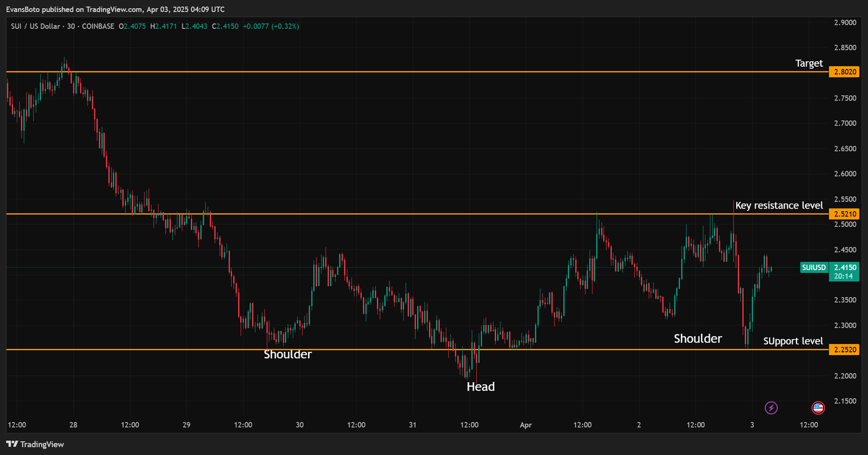Click the SUI / US Dollar chart title
The image size is (868, 455).
click(35, 26)
